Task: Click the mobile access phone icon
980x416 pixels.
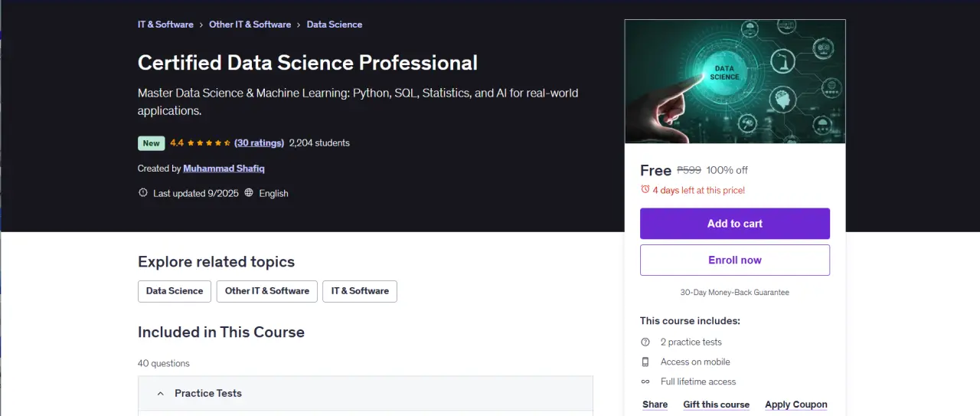Action: (645, 362)
